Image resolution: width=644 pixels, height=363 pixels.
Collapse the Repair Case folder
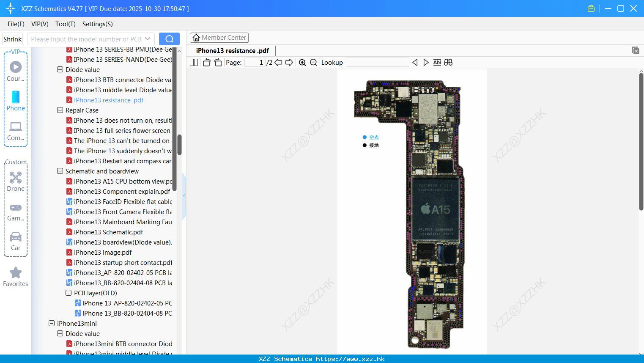click(60, 110)
